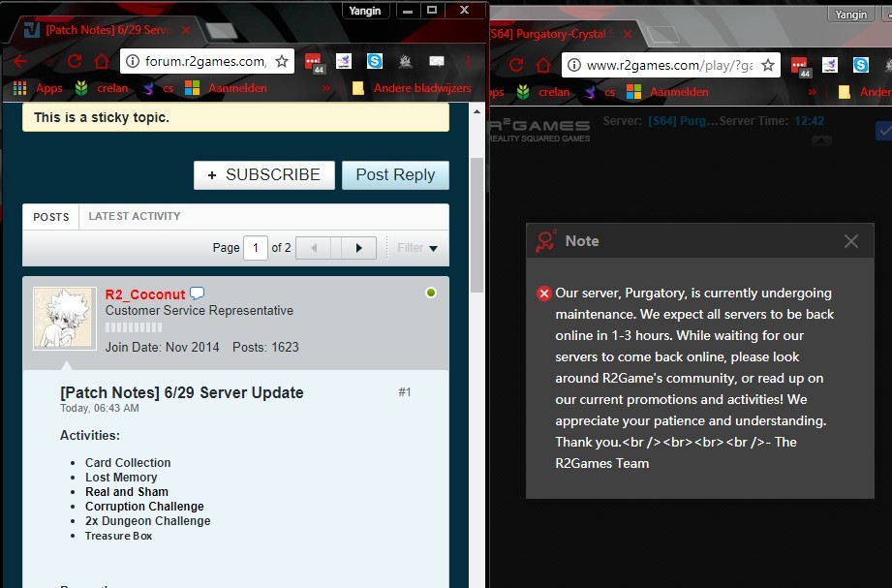
Task: Click the Skype extension icon in forum window
Action: click(375, 62)
